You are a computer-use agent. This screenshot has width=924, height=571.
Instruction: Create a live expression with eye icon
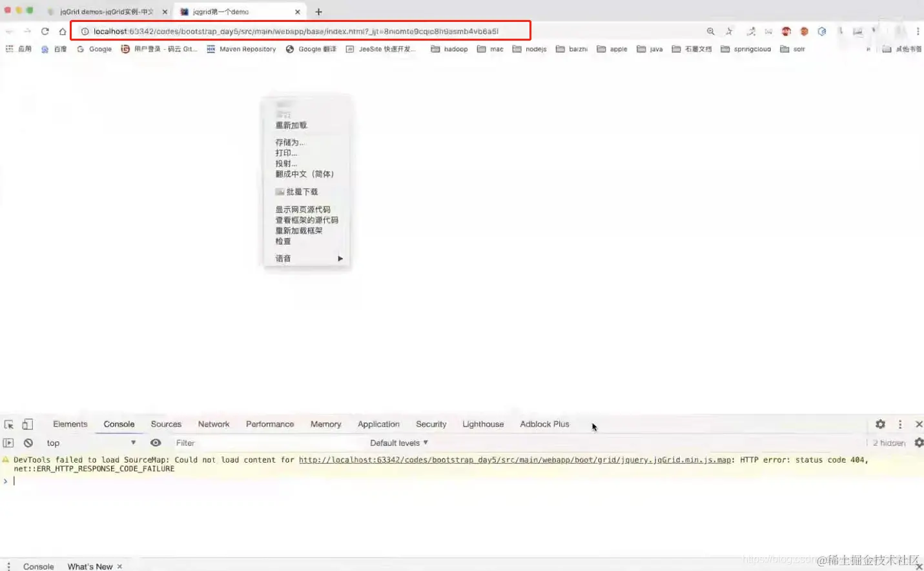[x=156, y=443]
